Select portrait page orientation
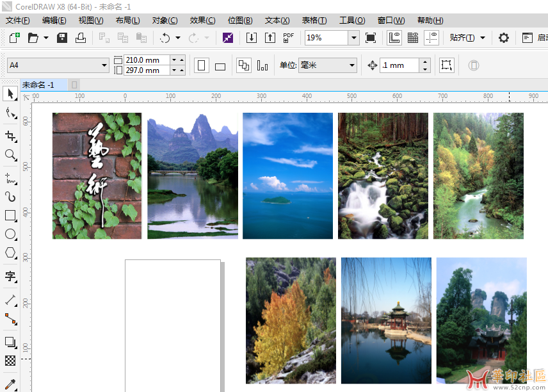548x392 pixels. 201,65
